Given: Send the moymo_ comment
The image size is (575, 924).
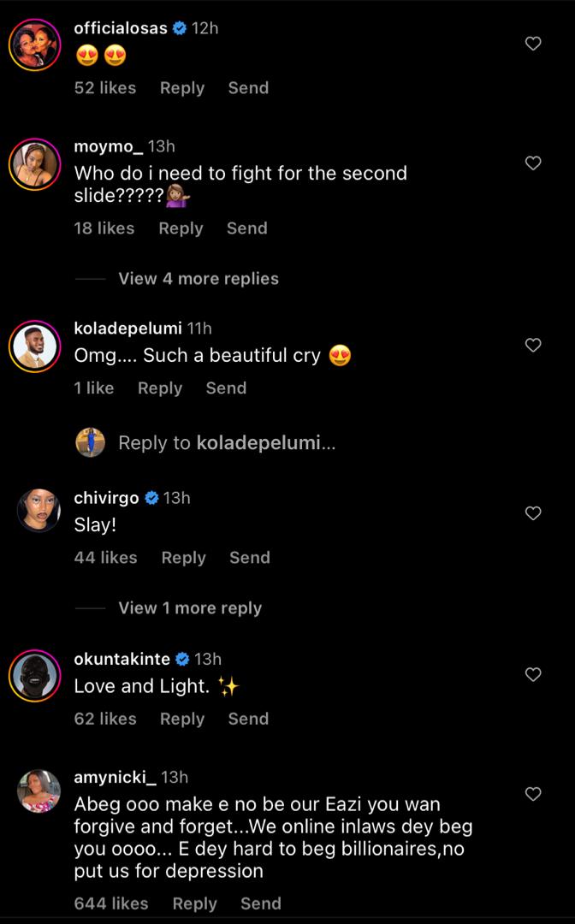Looking at the screenshot, I should [x=246, y=228].
